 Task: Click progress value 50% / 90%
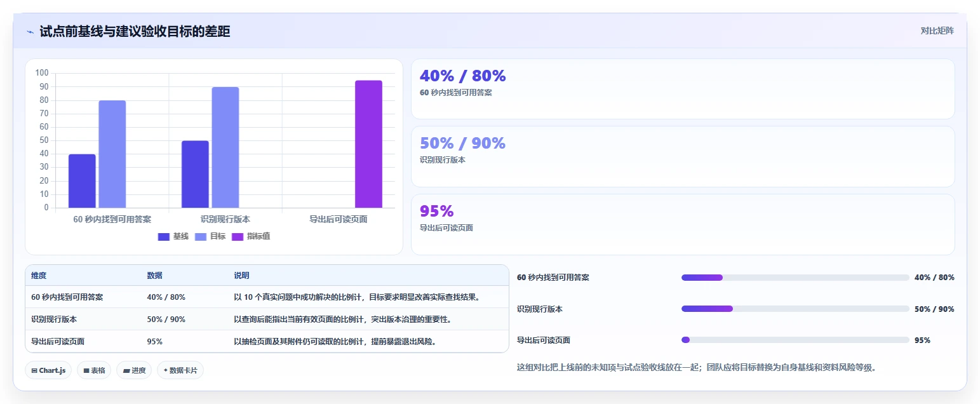coord(934,309)
